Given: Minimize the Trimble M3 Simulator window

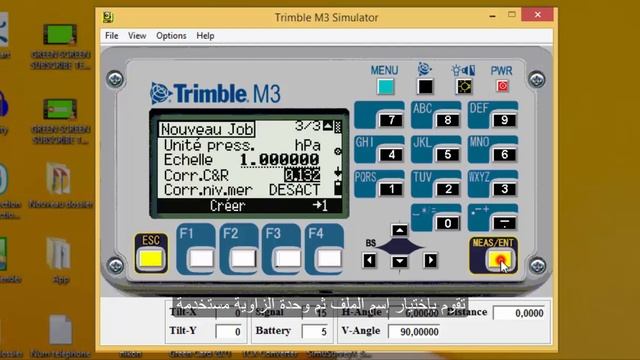Looking at the screenshot, I should pyautogui.click(x=493, y=16).
